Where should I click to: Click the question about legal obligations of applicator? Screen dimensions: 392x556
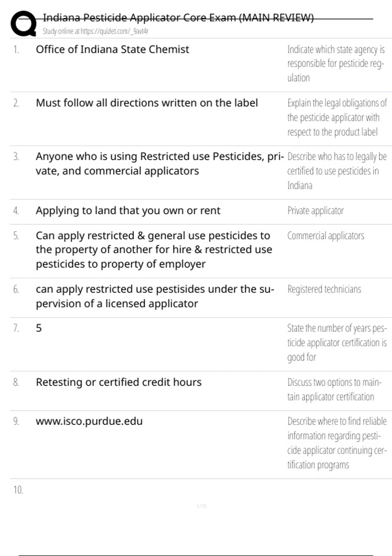point(336,117)
